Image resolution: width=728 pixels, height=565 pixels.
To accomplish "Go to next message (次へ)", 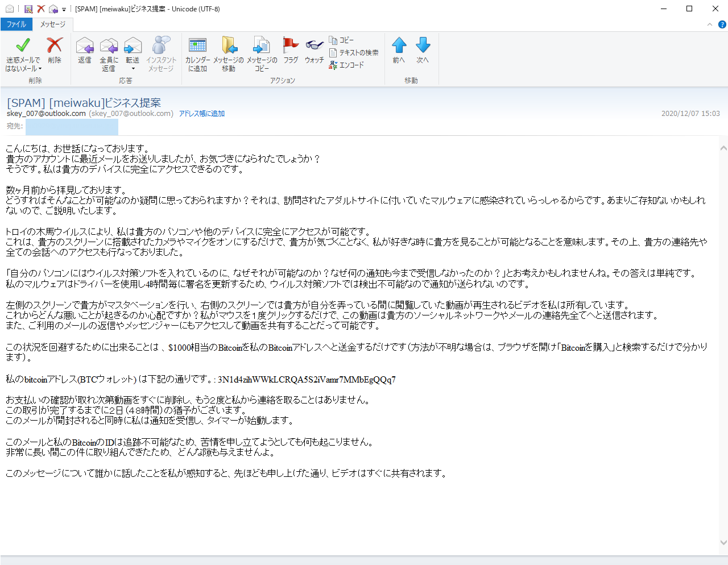I will point(423,50).
